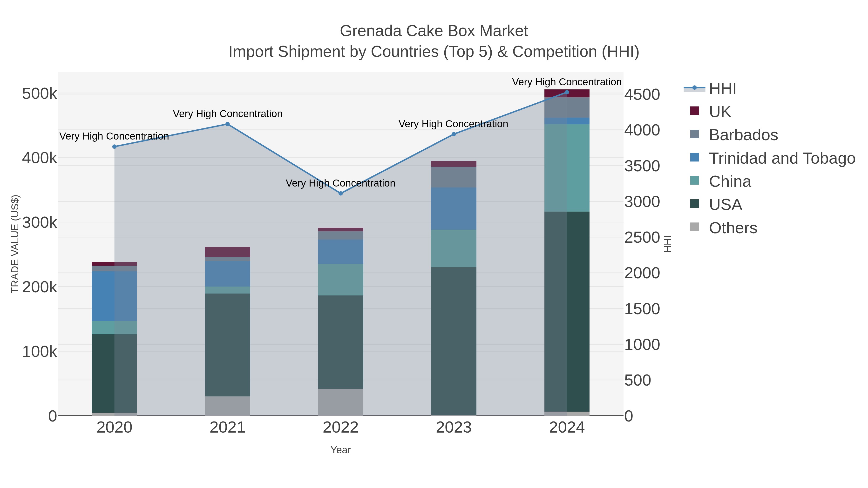This screenshot has height=488, width=868.
Task: Toggle the USA legend entry
Action: (x=716, y=205)
